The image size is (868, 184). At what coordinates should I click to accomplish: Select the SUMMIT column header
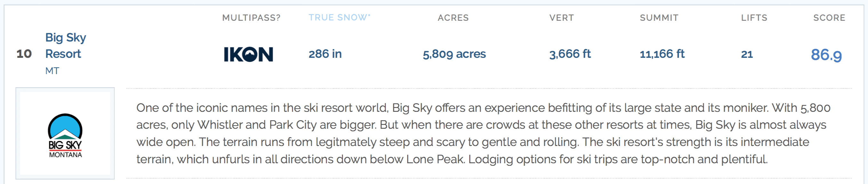pos(659,18)
